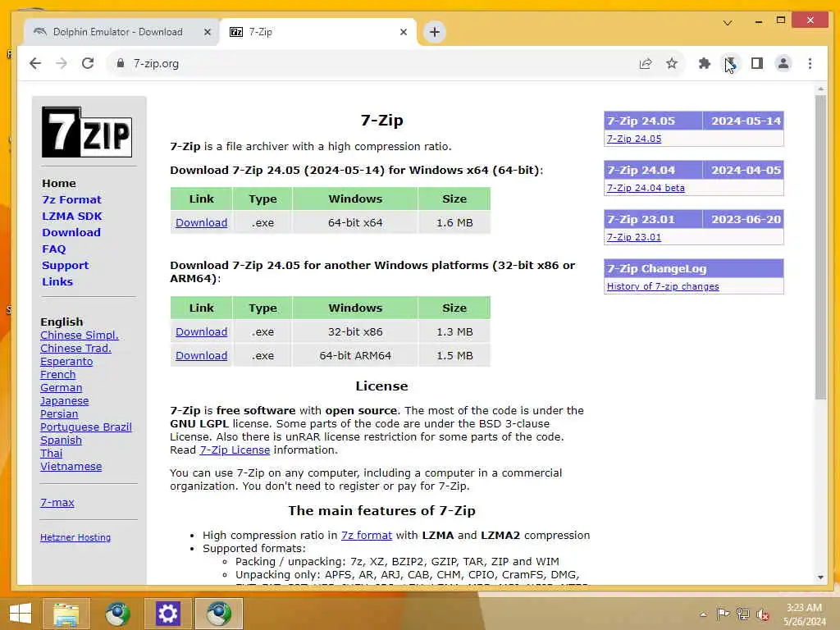
Task: Open the Windows Start button
Action: [x=21, y=614]
